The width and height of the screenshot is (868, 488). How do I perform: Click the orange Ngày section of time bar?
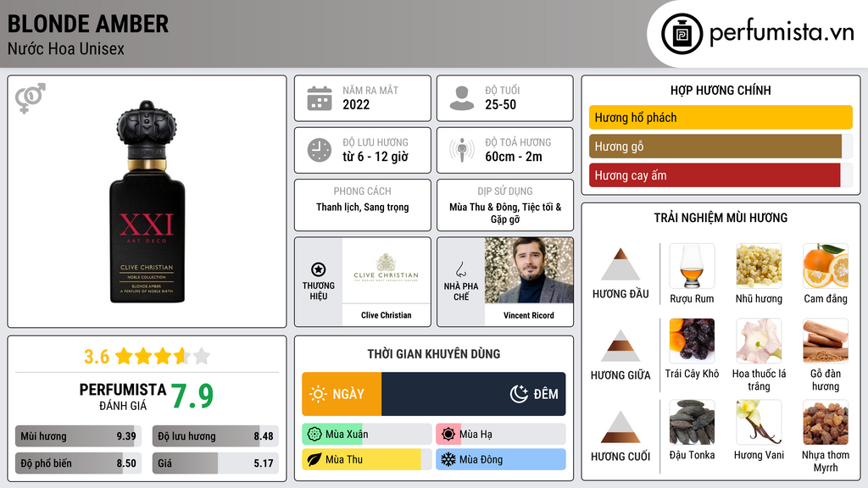[342, 394]
